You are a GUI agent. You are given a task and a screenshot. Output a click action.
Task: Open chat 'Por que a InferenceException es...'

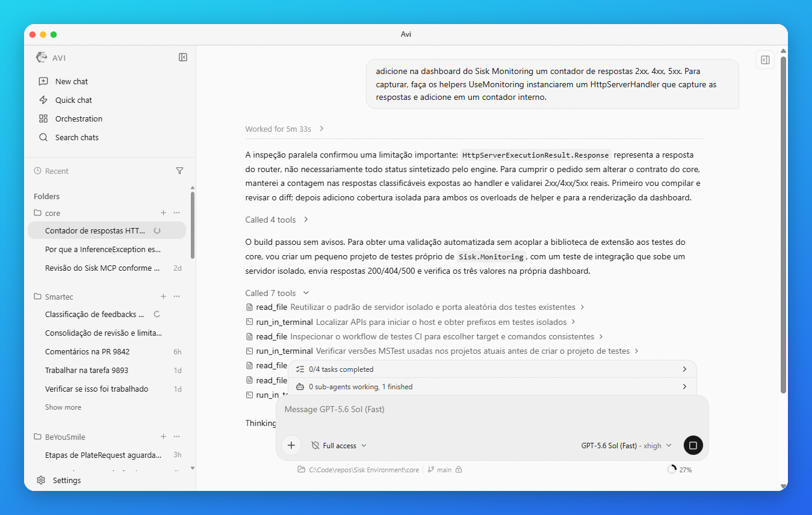point(107,249)
